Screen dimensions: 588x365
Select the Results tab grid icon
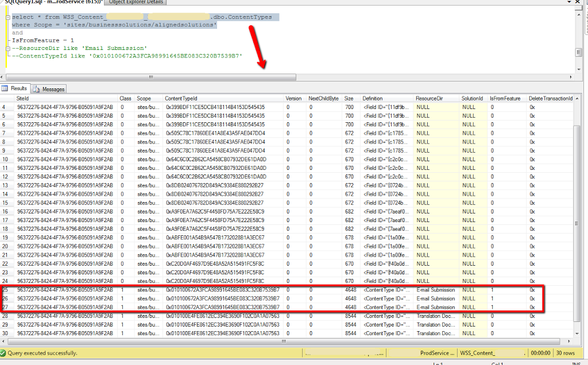tap(6, 89)
